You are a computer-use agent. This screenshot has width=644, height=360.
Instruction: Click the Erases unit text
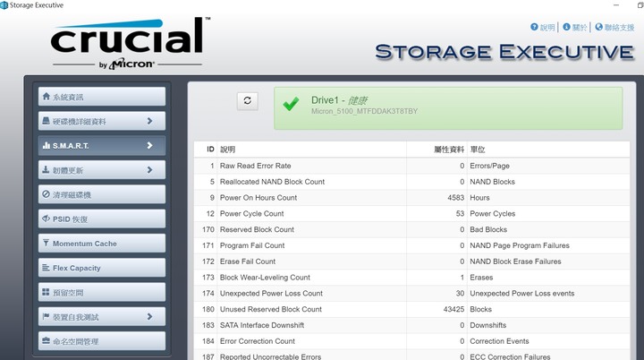coord(481,278)
